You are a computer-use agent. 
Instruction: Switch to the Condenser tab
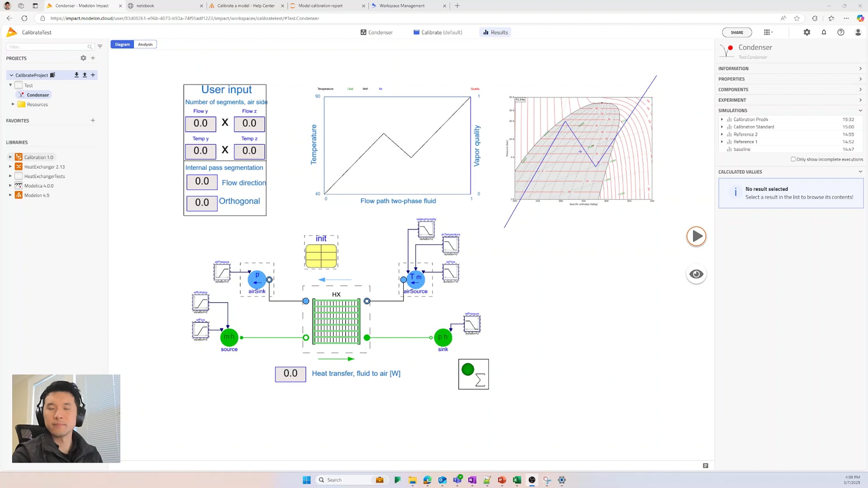coord(376,32)
